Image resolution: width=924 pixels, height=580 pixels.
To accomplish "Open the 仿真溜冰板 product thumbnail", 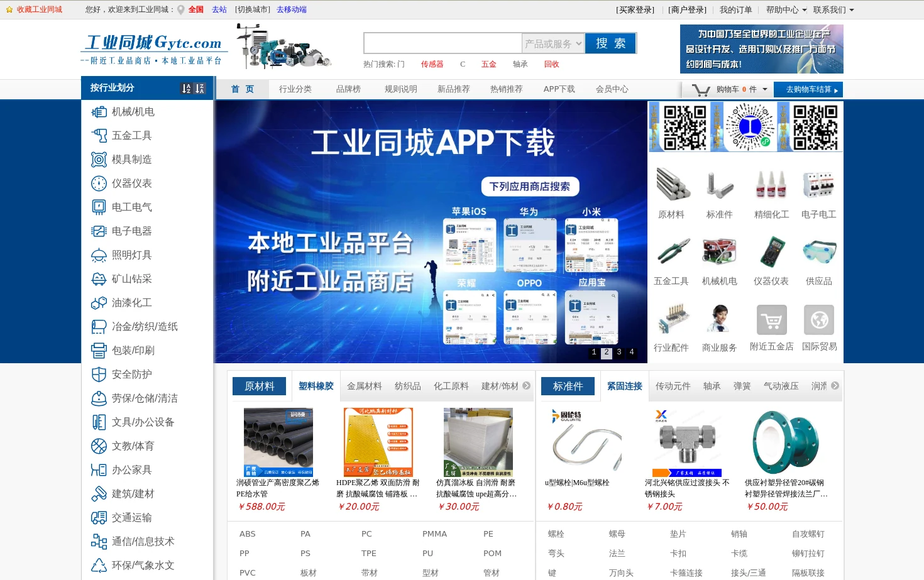I will click(x=478, y=442).
